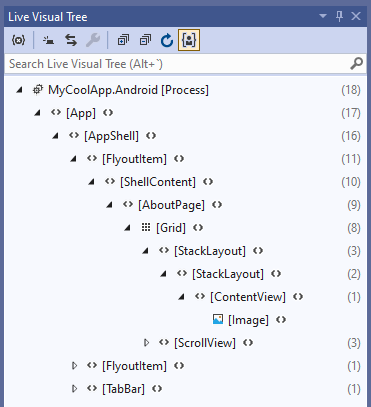Toggle the Show Just My XAML button
Screen dimensions: 371x407
(x=189, y=40)
